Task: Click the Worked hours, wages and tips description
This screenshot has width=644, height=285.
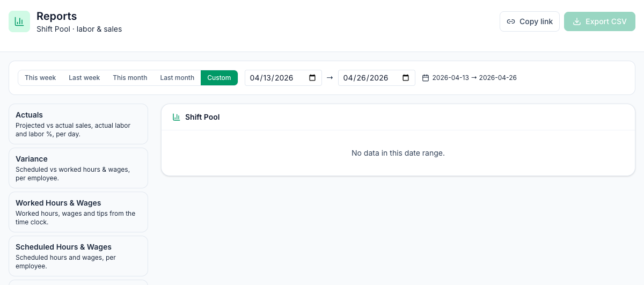Action: click(76, 217)
